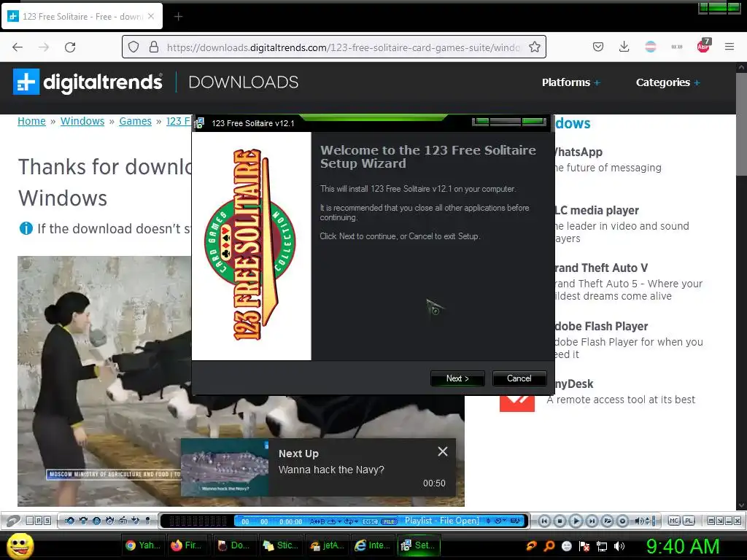This screenshot has height=560, width=747.
Task: Click the media player Next track button
Action: (592, 521)
